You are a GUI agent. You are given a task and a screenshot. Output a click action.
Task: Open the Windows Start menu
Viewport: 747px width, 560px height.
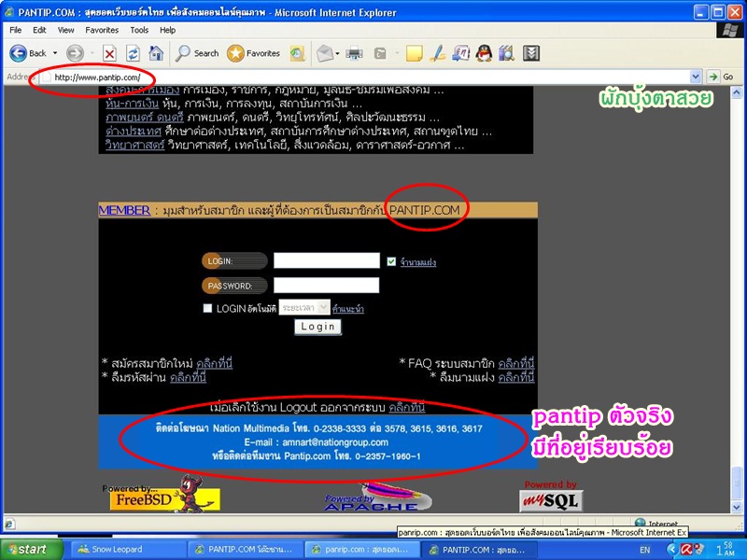coord(31,549)
